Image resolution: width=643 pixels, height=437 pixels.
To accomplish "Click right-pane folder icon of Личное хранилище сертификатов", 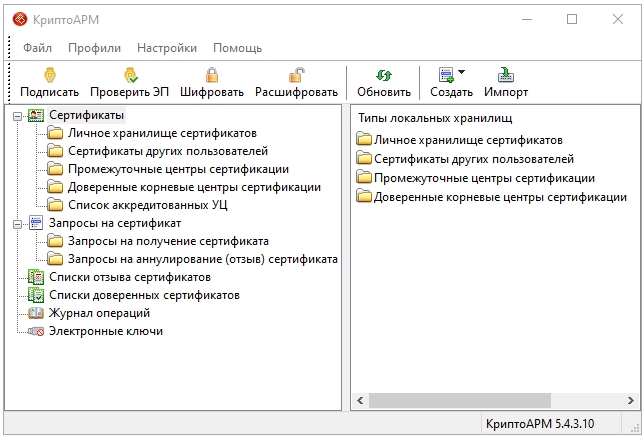I will pos(364,139).
